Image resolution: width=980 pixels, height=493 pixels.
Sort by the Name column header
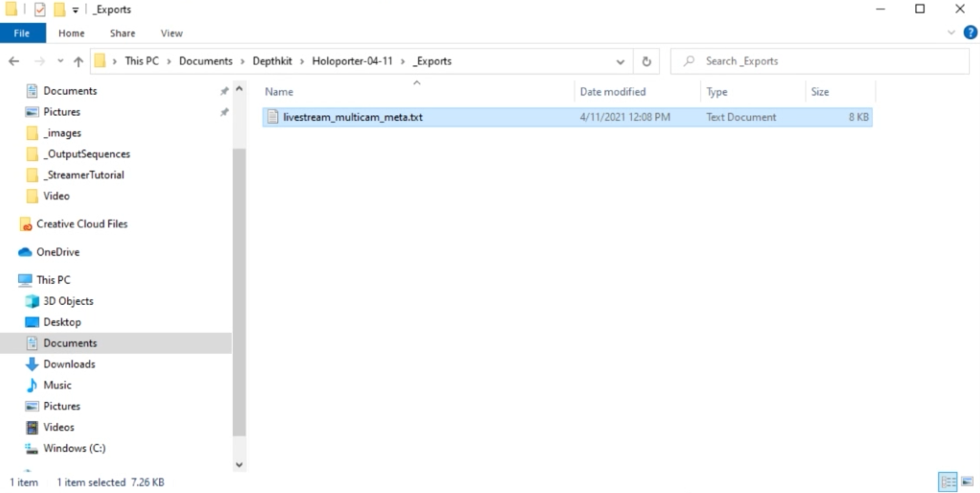pos(279,91)
